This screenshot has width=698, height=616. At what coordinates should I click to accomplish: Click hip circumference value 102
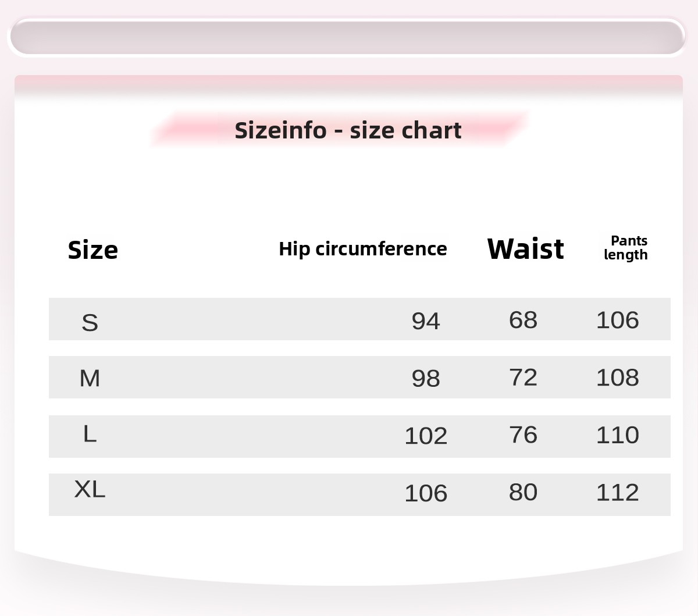tap(426, 436)
